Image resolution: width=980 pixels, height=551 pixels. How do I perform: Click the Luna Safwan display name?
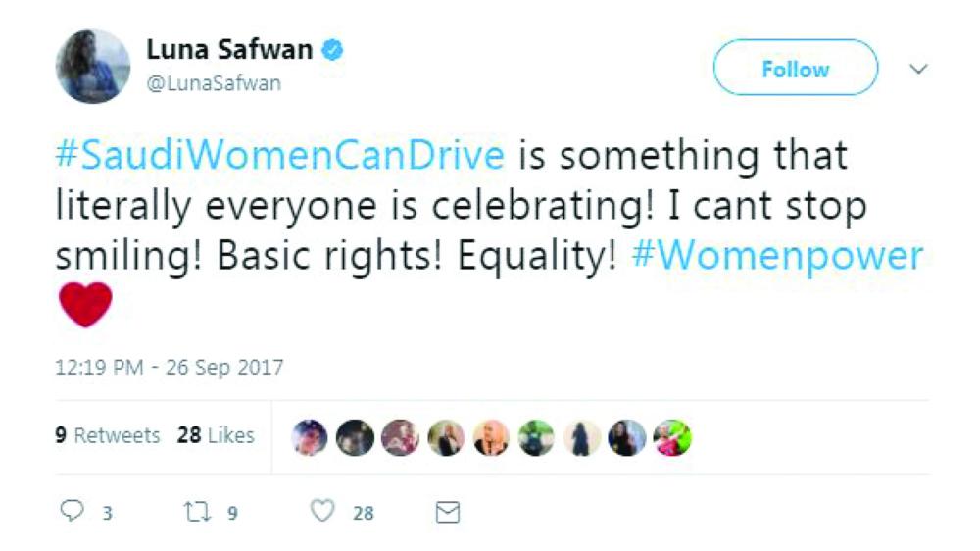(x=230, y=49)
